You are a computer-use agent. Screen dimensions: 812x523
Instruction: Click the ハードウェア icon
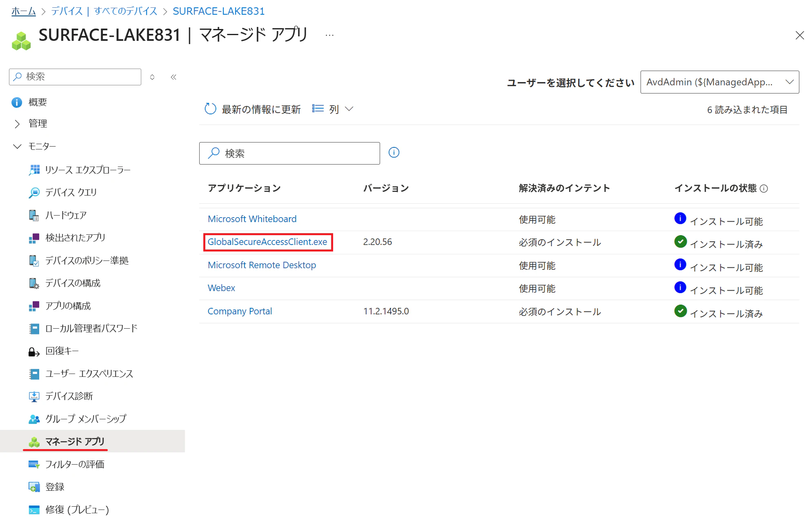[x=34, y=215]
